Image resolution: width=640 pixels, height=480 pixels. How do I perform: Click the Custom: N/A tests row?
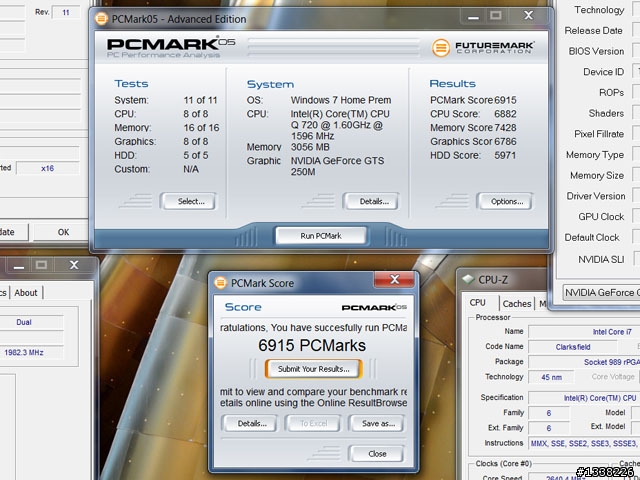[x=156, y=169]
